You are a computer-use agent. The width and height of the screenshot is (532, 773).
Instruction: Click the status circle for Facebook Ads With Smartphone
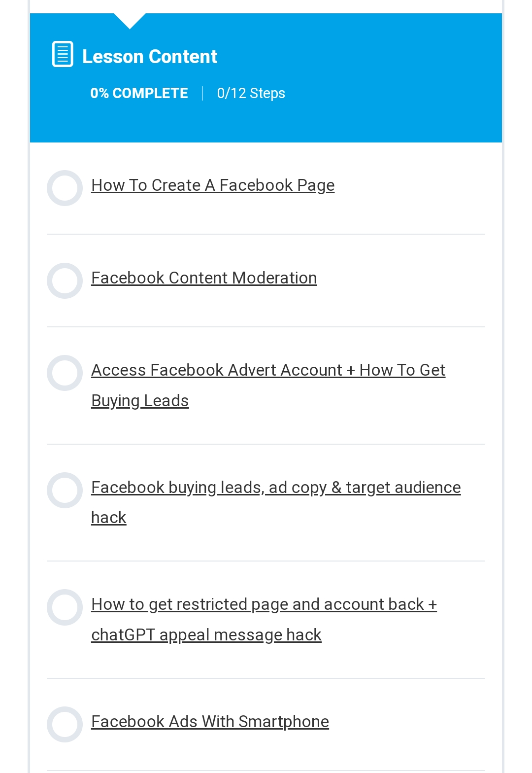pyautogui.click(x=65, y=724)
